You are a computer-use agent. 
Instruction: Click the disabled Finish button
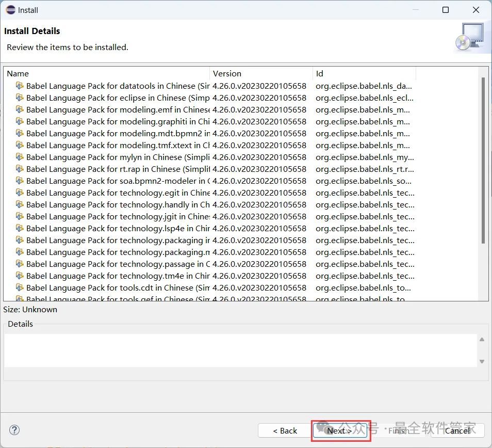pyautogui.click(x=399, y=431)
